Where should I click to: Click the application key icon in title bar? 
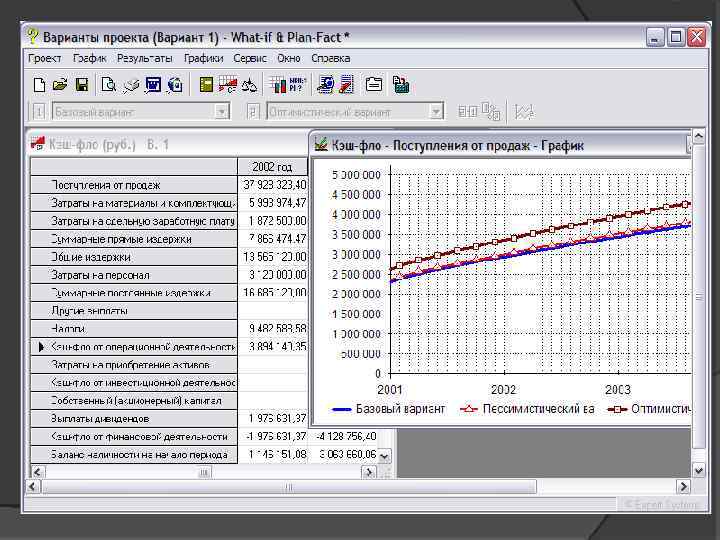coord(32,37)
